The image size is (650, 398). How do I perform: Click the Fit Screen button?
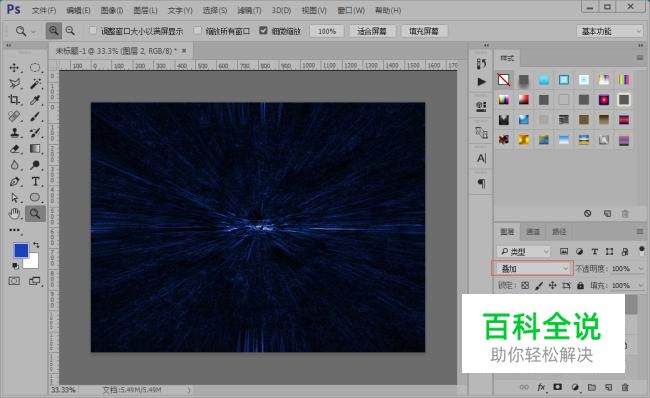372,31
